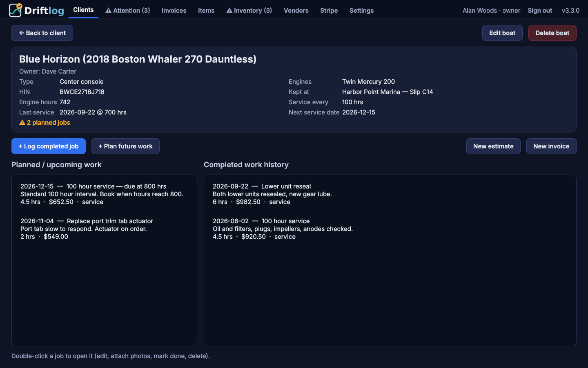
Task: Open the Stripe tab
Action: click(329, 10)
